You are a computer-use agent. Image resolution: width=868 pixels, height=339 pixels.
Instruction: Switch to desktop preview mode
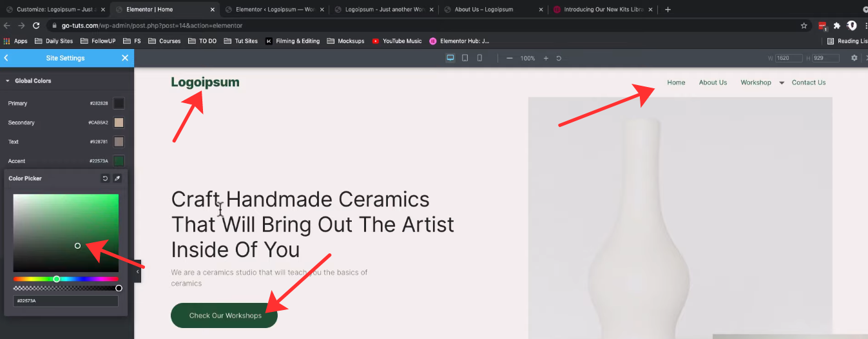(451, 58)
